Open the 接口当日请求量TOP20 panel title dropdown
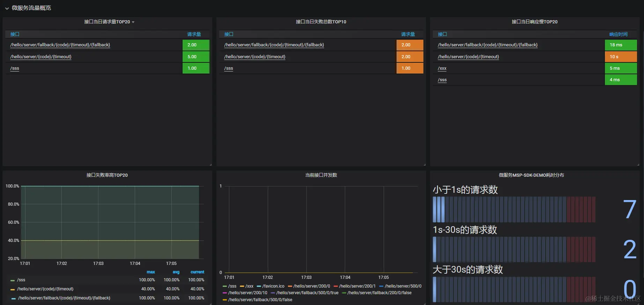644x305 pixels. tap(133, 22)
